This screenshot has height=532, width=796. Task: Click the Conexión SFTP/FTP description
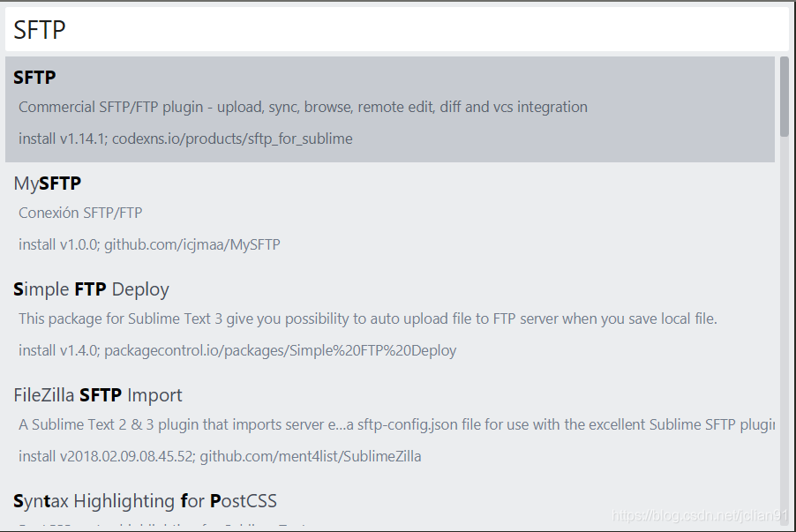80,213
